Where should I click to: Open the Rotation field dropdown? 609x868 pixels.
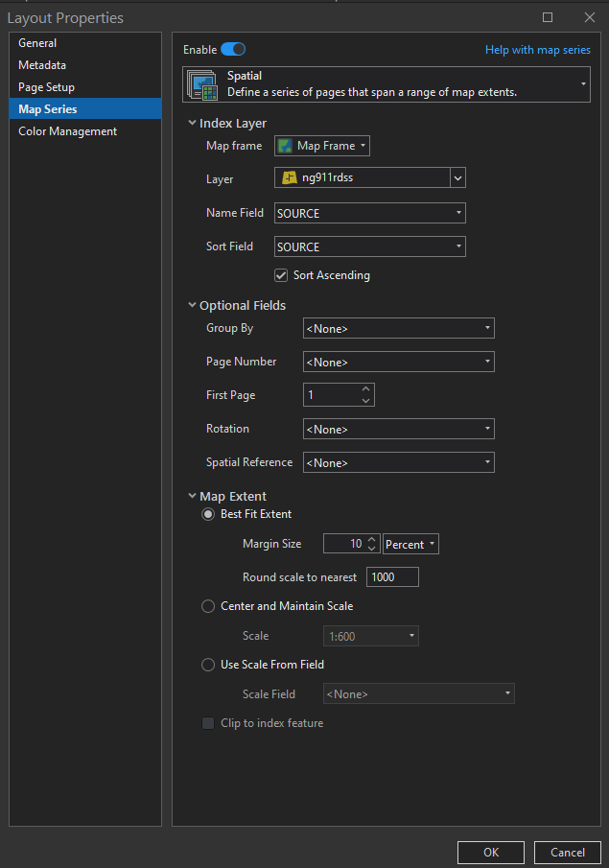click(x=398, y=429)
